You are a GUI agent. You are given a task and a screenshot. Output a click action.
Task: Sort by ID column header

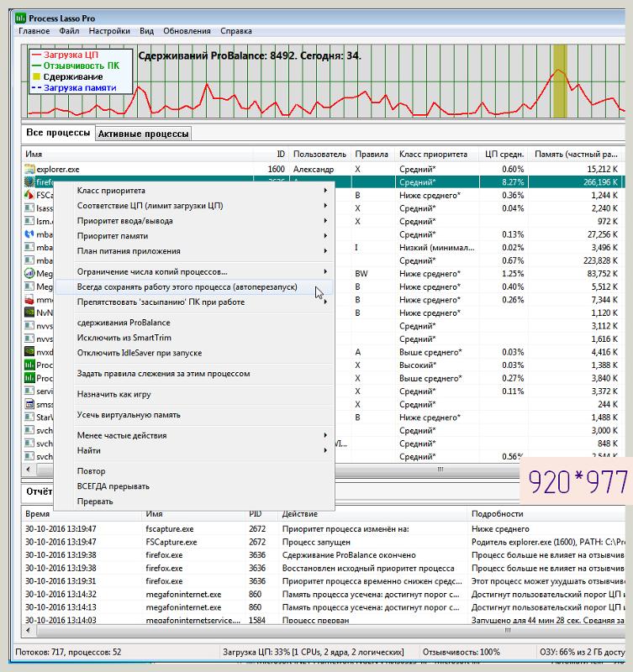271,154
